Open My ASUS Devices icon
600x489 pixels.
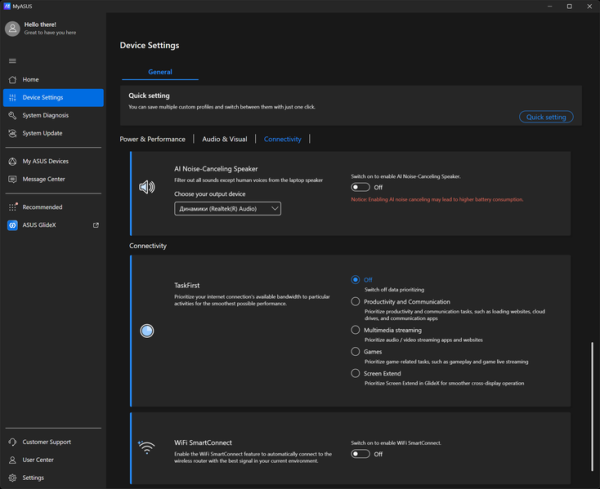pos(13,161)
